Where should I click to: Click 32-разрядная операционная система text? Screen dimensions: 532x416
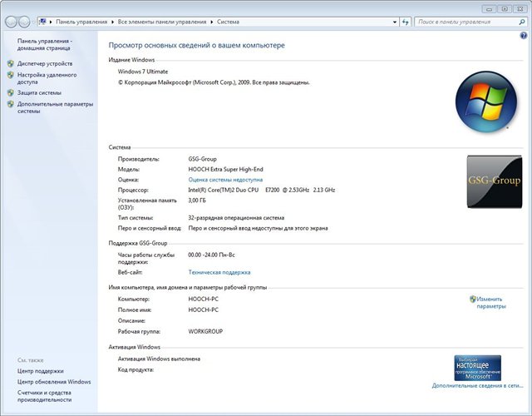point(236,218)
